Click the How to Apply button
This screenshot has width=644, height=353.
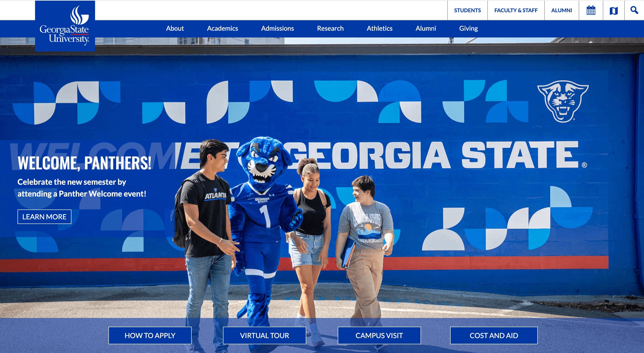[x=150, y=335]
